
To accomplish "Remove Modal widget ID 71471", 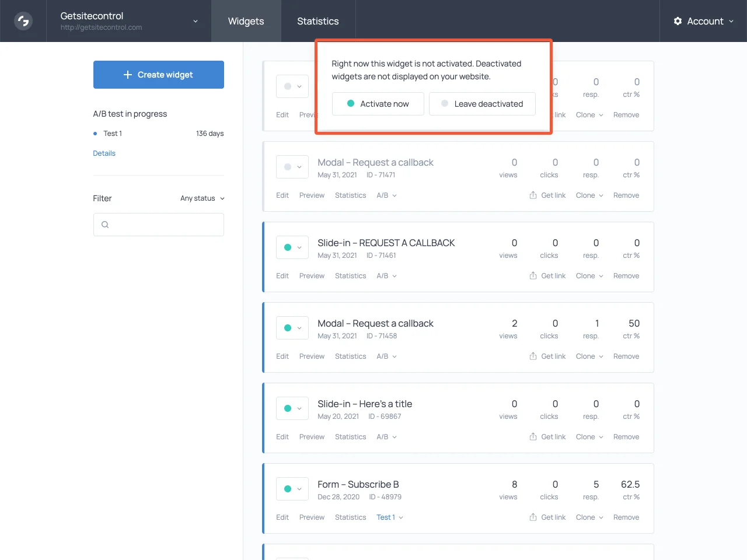I will click(626, 195).
